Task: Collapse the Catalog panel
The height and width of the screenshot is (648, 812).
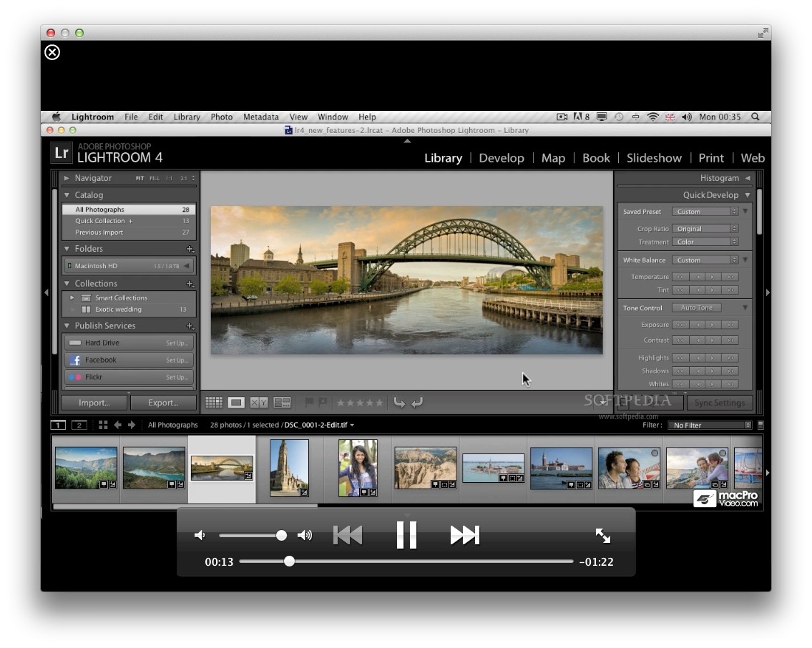Action: tap(67, 195)
